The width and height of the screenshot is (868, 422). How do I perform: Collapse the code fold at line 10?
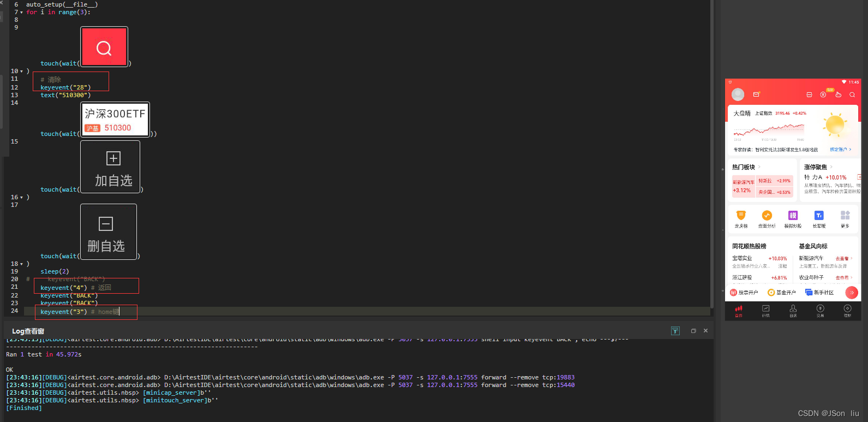pyautogui.click(x=21, y=72)
